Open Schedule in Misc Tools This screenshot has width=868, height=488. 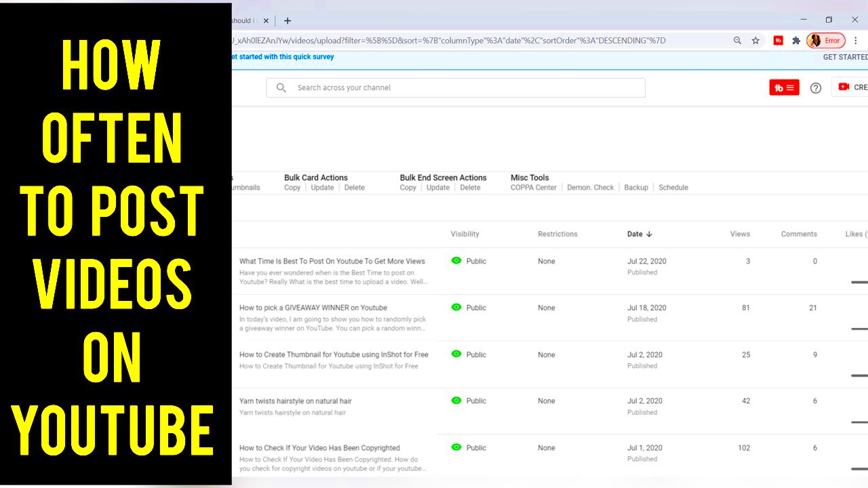click(673, 188)
